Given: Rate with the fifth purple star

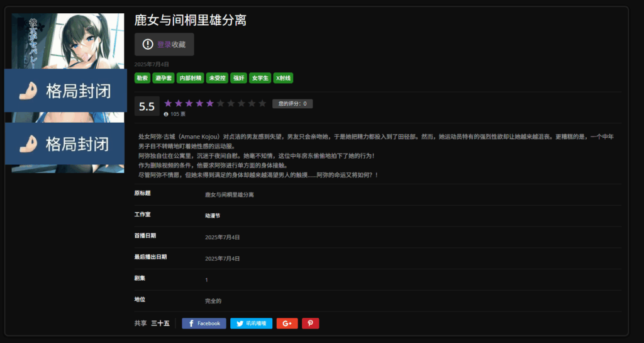Looking at the screenshot, I should (210, 103).
